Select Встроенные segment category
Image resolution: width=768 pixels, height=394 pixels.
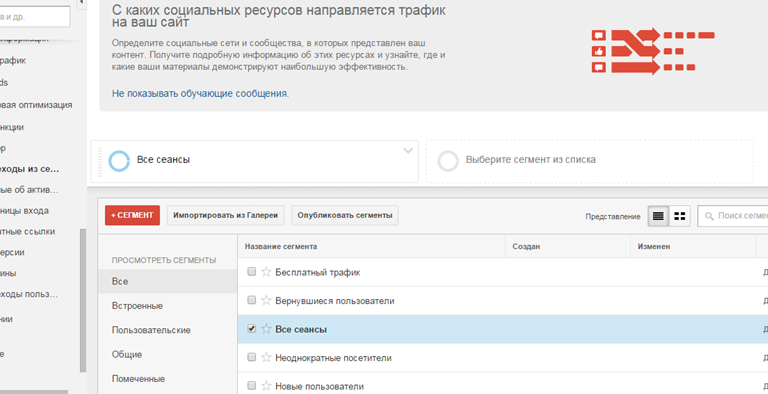168,306
